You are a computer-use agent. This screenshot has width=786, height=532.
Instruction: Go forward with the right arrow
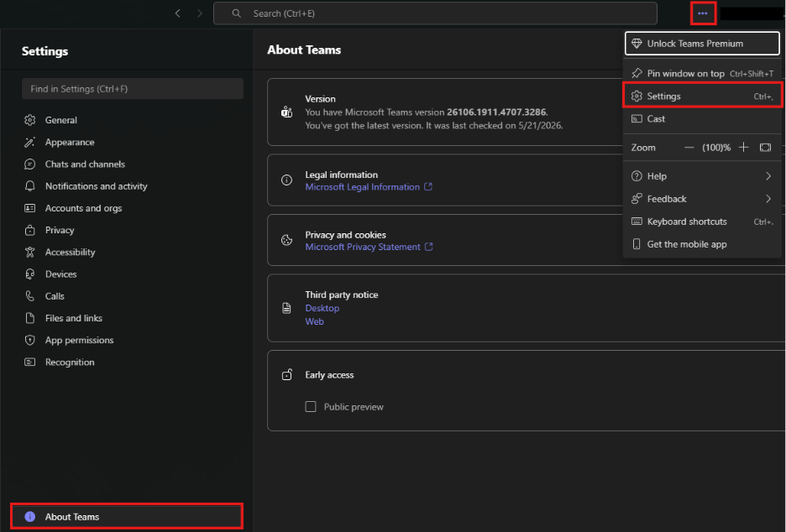tap(200, 13)
